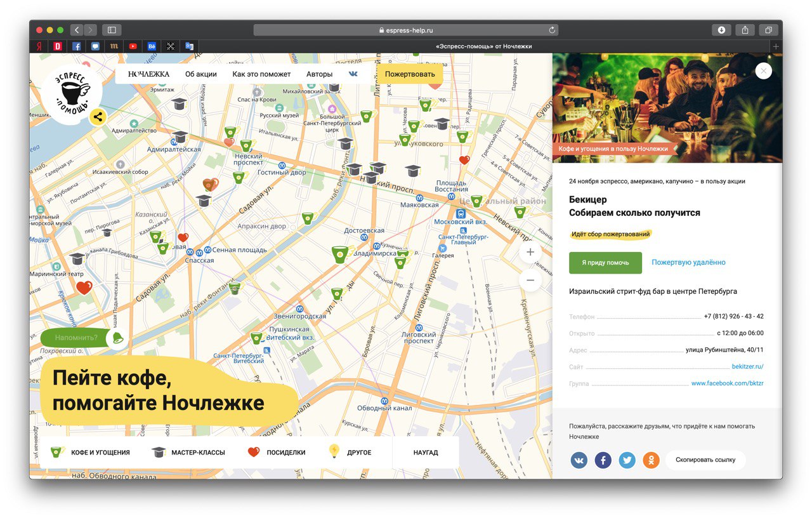Click the Гостиный двор metro label
812x518 pixels.
click(x=282, y=172)
